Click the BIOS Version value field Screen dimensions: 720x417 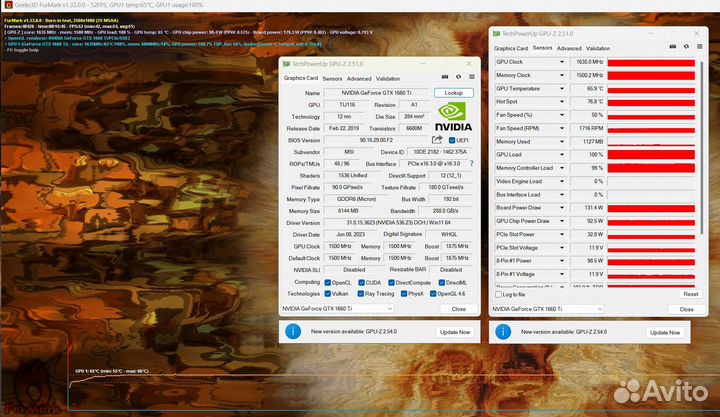coord(377,140)
